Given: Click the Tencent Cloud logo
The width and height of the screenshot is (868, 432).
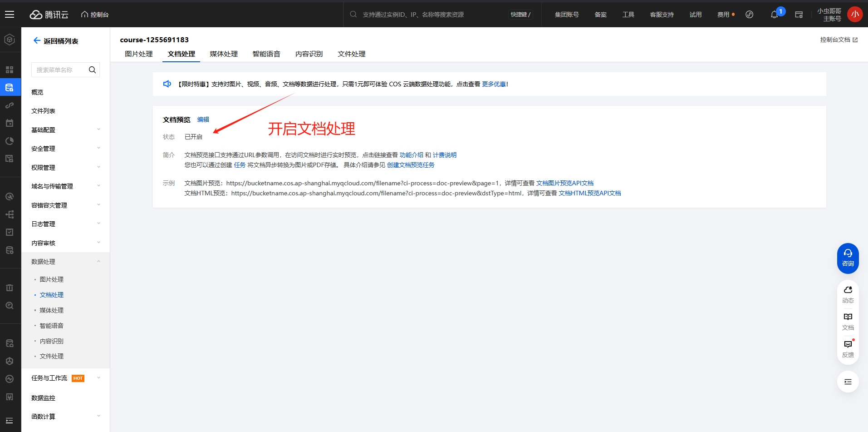Looking at the screenshot, I should 49,15.
